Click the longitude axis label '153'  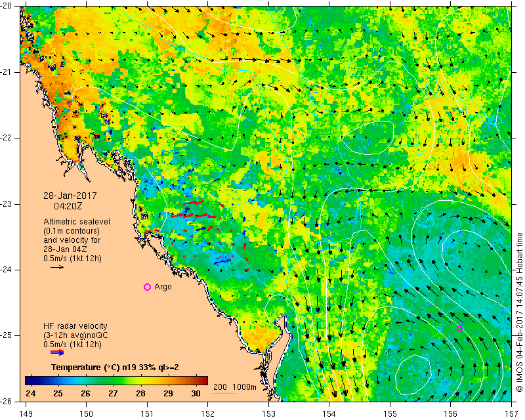(268, 414)
